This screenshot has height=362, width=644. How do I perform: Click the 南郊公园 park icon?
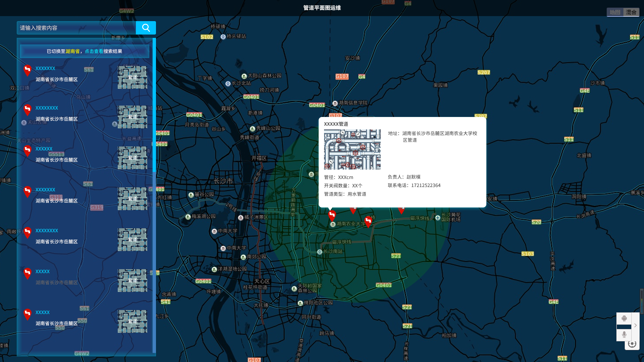[x=244, y=257]
